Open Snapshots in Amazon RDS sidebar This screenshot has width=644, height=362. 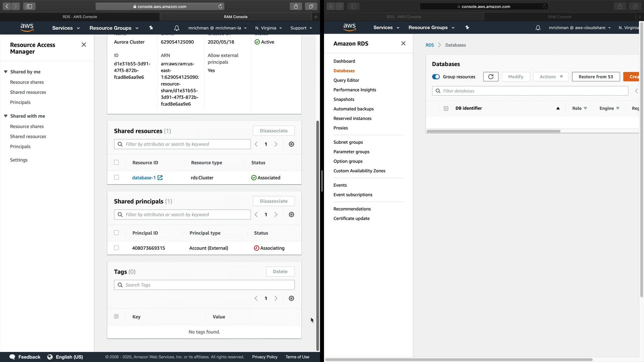(x=344, y=99)
